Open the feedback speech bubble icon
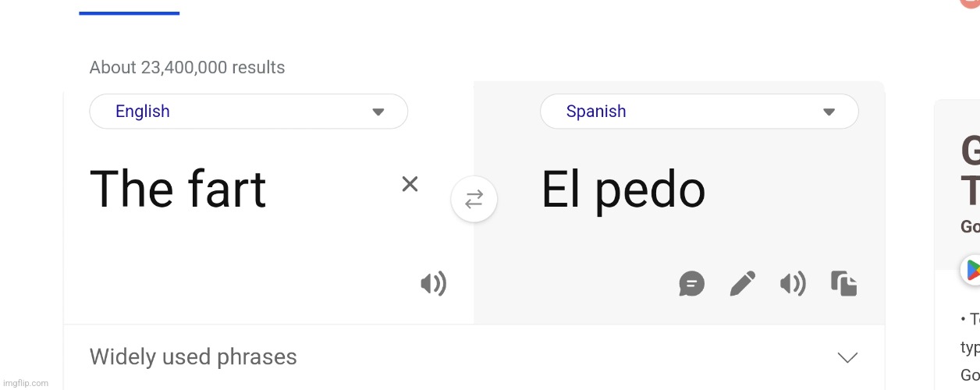Image resolution: width=980 pixels, height=390 pixels. [x=692, y=284]
